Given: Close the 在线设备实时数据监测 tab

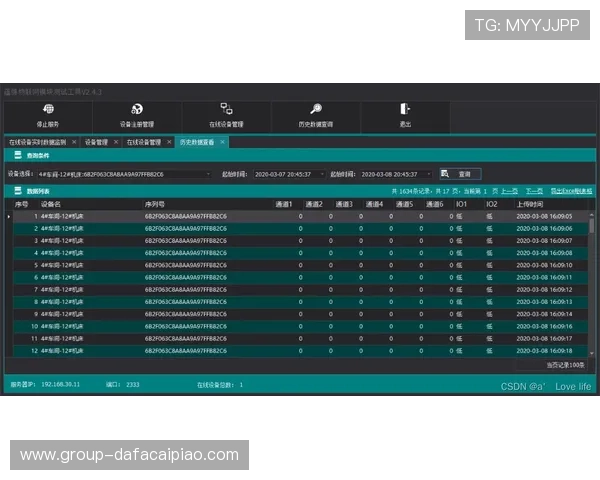Looking at the screenshot, I should point(74,142).
